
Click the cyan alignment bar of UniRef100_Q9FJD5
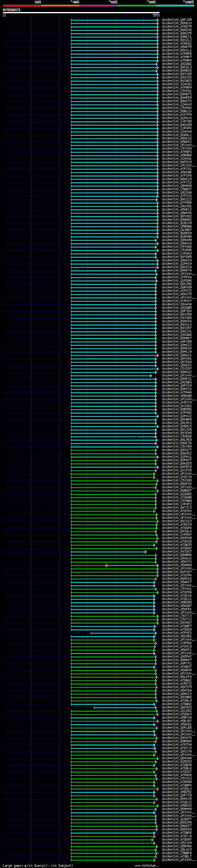point(115,20)
